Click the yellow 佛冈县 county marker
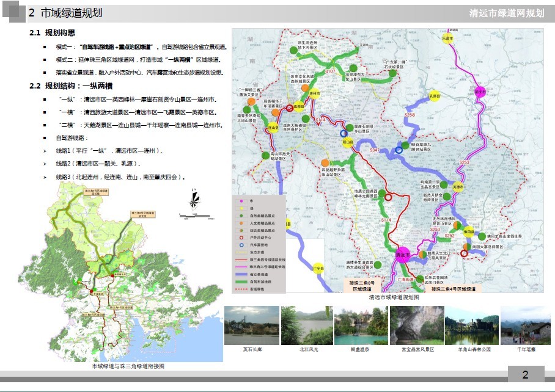Image resolution: width=555 pixels, height=392 pixels. tap(468, 230)
